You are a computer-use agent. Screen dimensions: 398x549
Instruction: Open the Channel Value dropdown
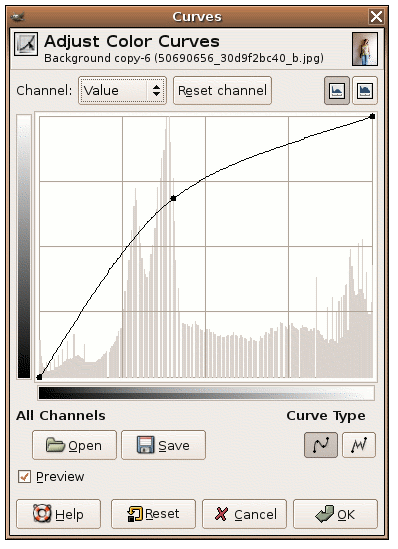(122, 91)
